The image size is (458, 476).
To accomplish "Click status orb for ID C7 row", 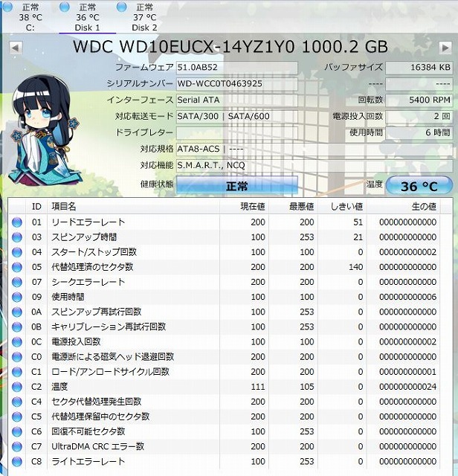I will [17, 446].
